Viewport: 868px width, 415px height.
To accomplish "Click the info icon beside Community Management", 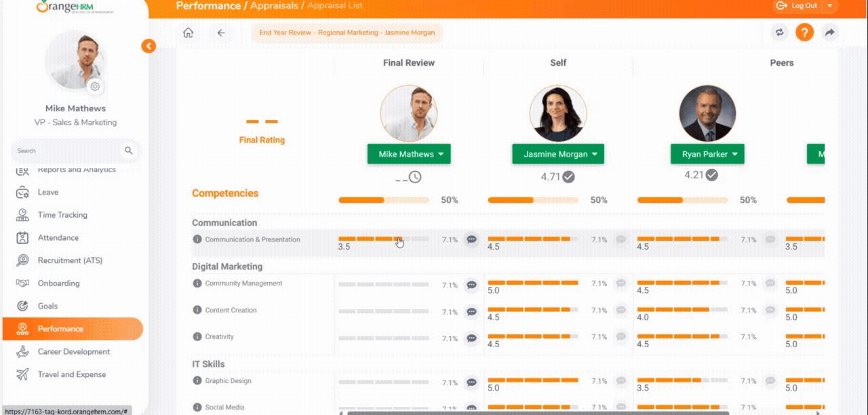I will [197, 283].
